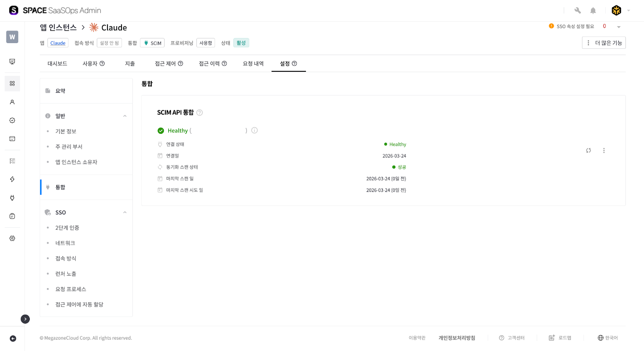Open the profile avatar dropdown
The image size is (644, 351).
point(620,10)
